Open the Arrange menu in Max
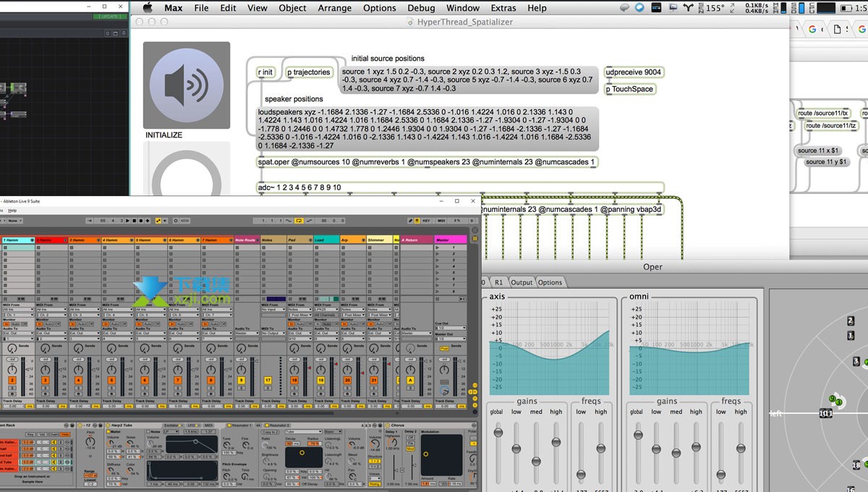The image size is (868, 492). click(335, 8)
